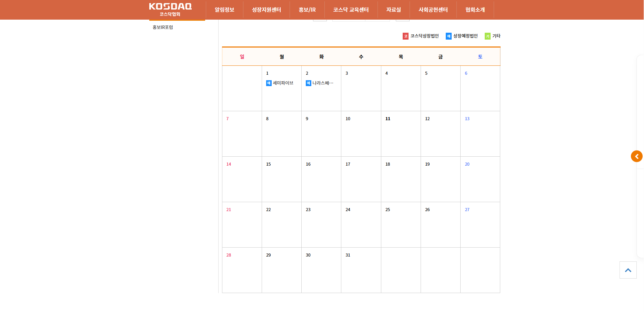Open the 알림정보 menu
Screen dimensions: 644x312
(x=224, y=10)
